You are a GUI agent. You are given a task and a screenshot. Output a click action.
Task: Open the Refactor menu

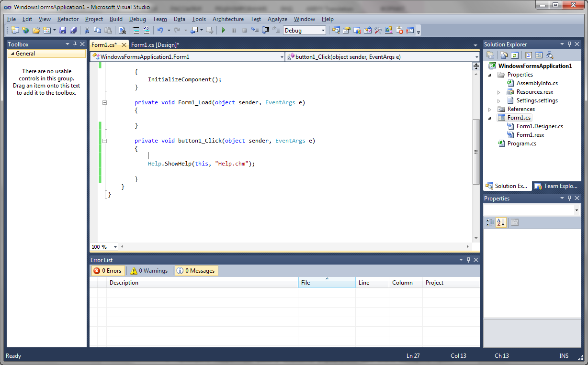[68, 19]
